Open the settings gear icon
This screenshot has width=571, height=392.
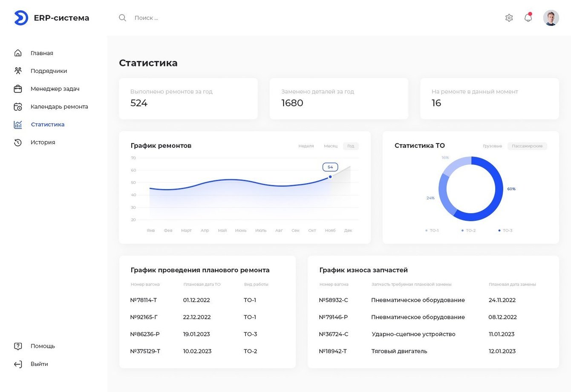tap(509, 18)
